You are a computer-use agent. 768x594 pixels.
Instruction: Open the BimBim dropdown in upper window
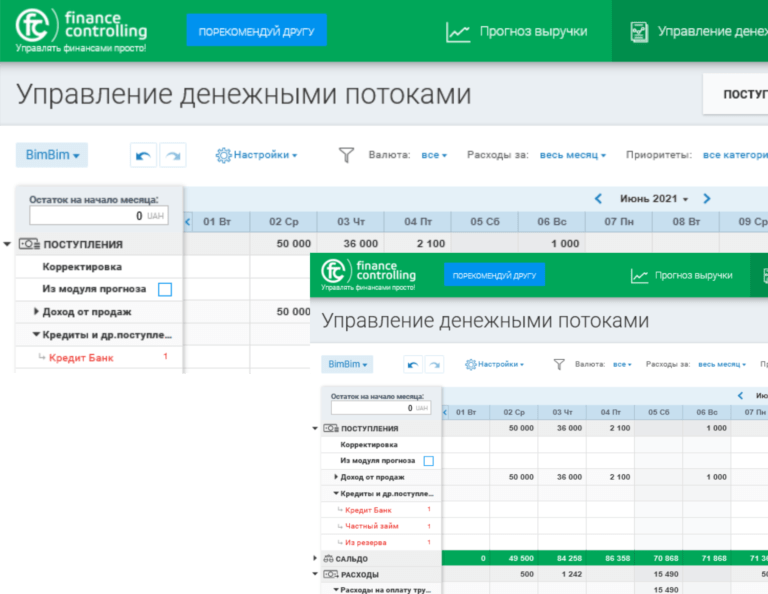tap(52, 155)
